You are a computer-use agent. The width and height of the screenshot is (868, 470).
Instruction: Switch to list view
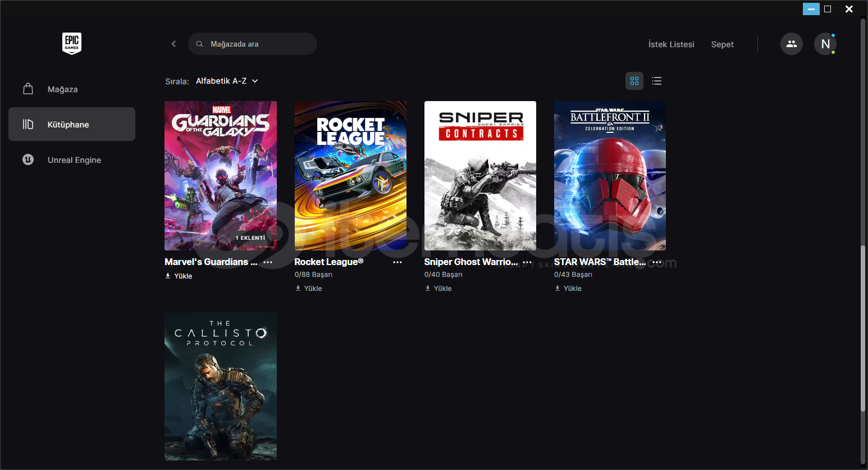(657, 81)
